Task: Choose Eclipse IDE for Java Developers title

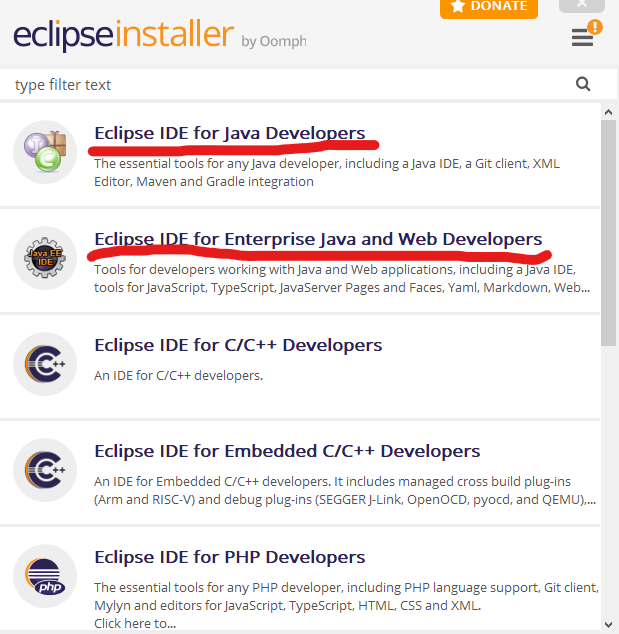Action: pyautogui.click(x=230, y=133)
